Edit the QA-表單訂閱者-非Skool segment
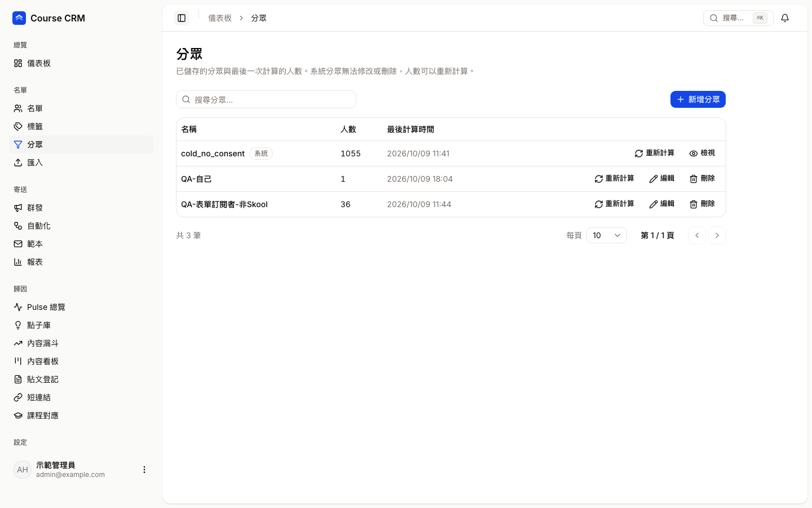The image size is (812, 508). coord(662,204)
